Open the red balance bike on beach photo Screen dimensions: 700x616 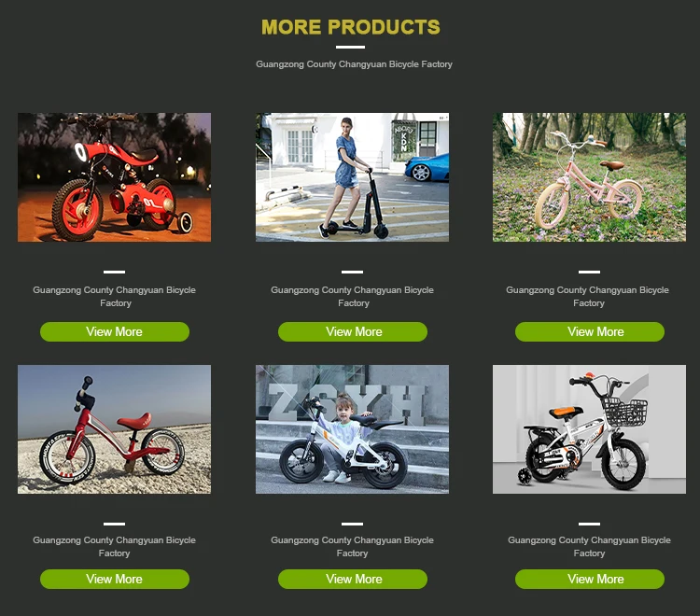pyautogui.click(x=114, y=429)
